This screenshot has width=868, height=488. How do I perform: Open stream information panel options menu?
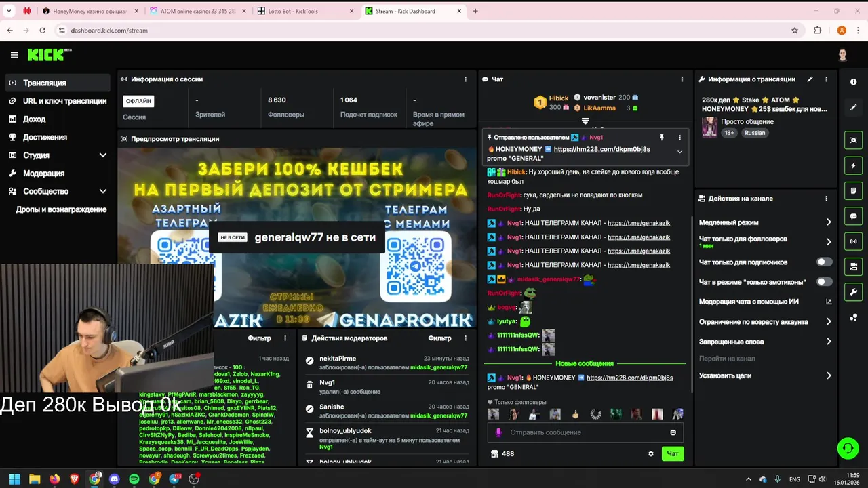826,79
